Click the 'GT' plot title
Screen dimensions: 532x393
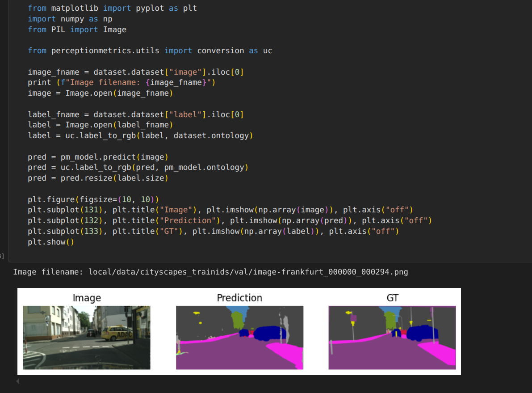click(392, 298)
